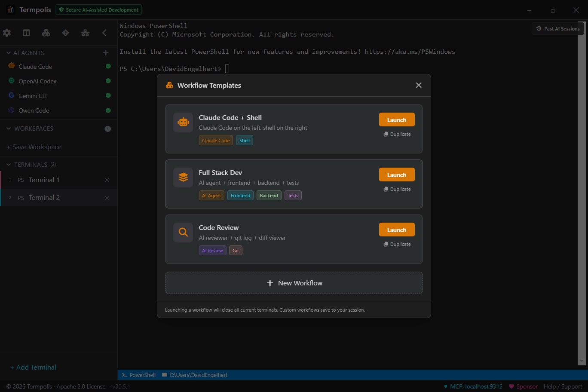Click the Qwen Code logo icon
This screenshot has width=588, height=392.
pyautogui.click(x=12, y=110)
